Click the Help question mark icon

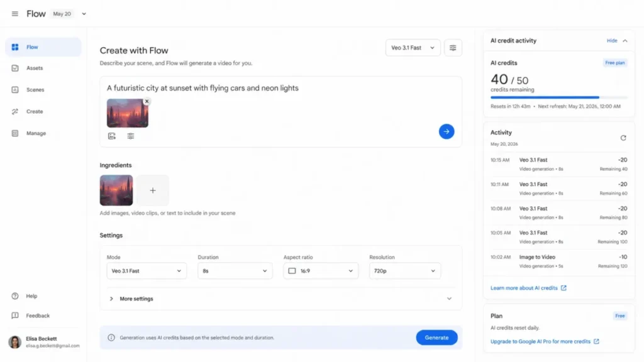click(x=15, y=296)
